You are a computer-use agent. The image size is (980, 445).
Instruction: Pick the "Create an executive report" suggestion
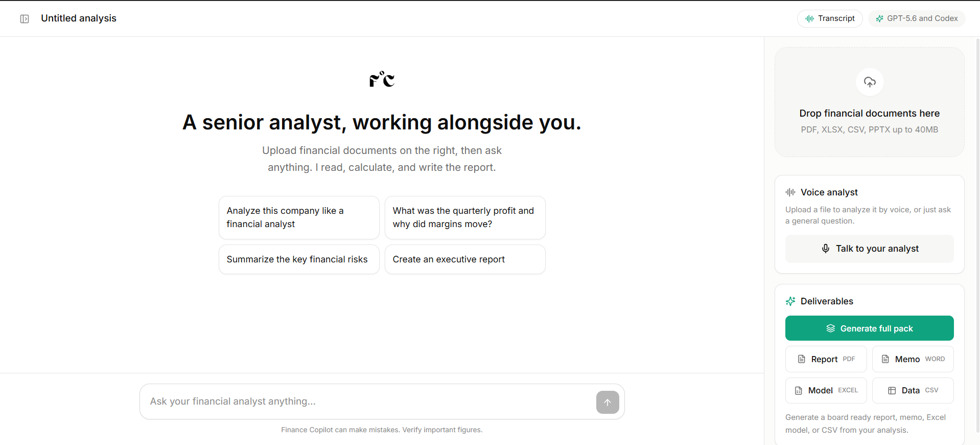point(465,259)
